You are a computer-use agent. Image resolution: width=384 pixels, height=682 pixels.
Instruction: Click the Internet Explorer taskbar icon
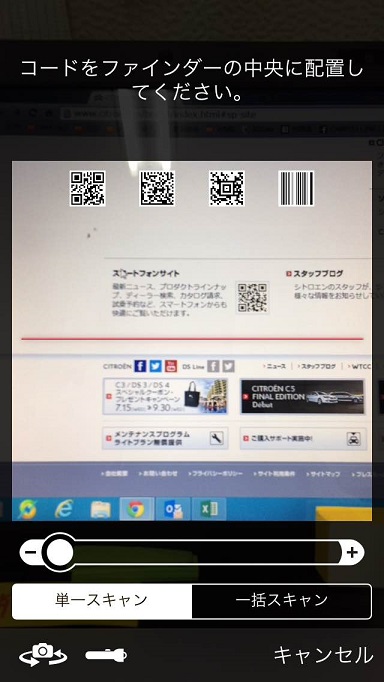[x=64, y=508]
